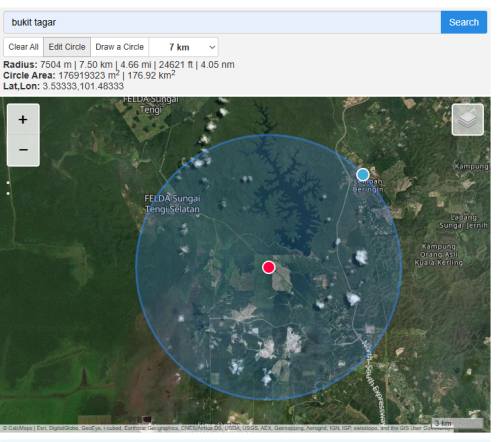Select the red circle center marker
The image size is (500, 442).
(269, 267)
